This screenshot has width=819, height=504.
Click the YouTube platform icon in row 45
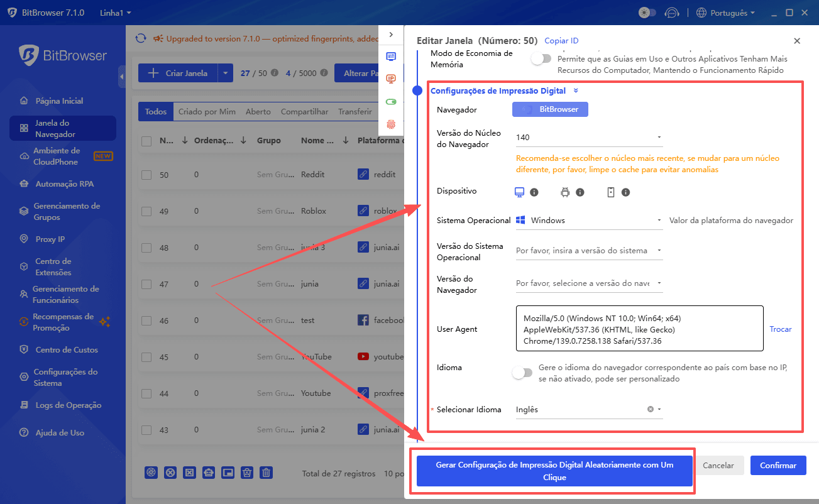363,356
